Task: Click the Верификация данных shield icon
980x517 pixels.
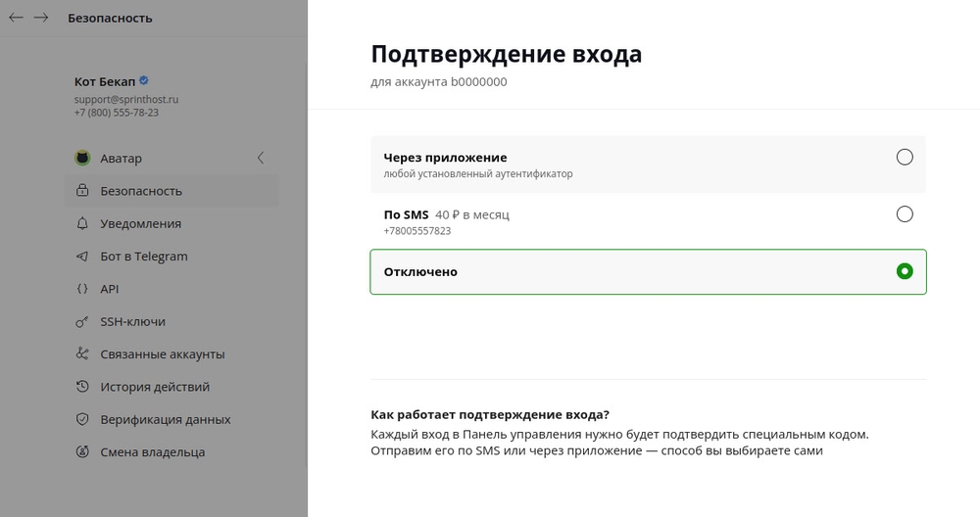Action: point(83,419)
